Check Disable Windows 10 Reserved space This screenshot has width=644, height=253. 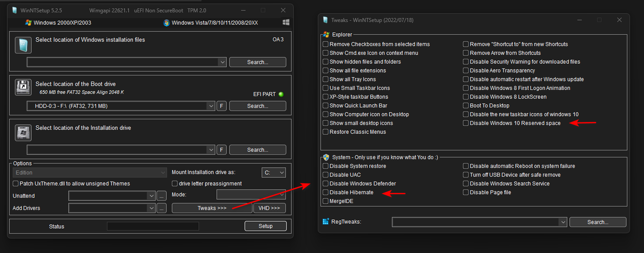[466, 123]
